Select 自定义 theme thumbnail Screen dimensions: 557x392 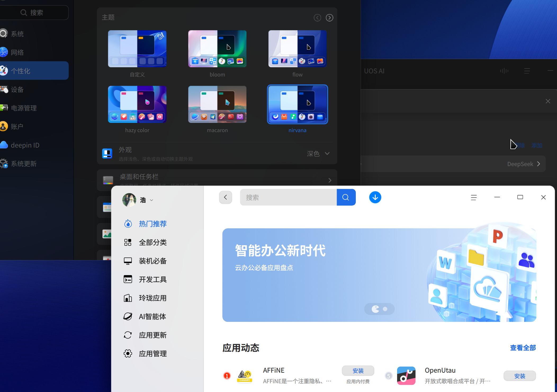coord(137,49)
